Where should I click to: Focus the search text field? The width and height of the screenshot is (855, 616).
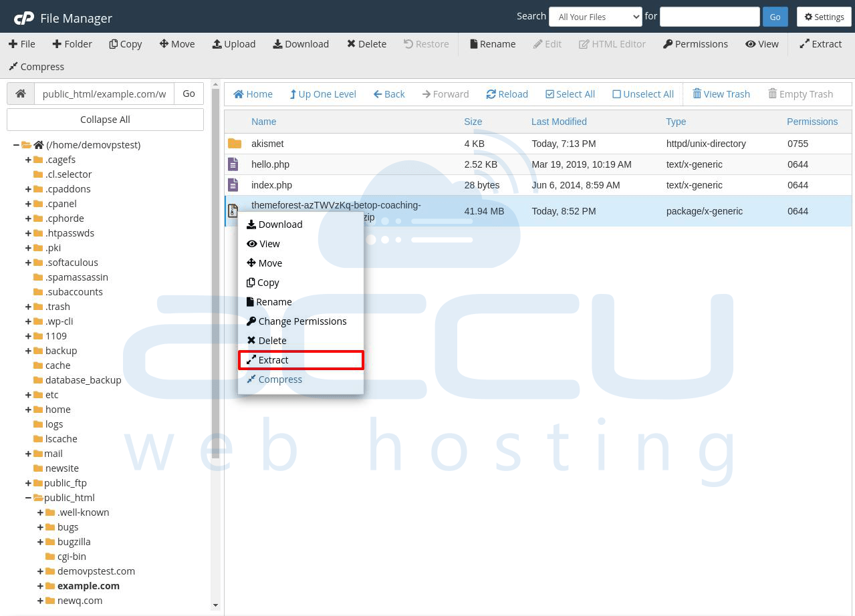tap(710, 17)
